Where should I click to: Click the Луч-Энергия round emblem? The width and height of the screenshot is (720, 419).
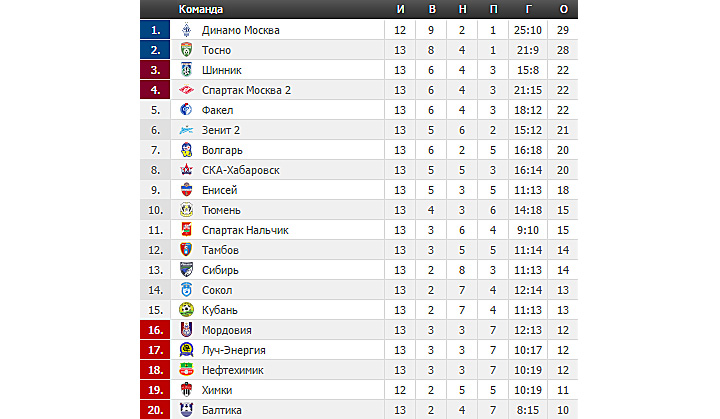(x=186, y=350)
